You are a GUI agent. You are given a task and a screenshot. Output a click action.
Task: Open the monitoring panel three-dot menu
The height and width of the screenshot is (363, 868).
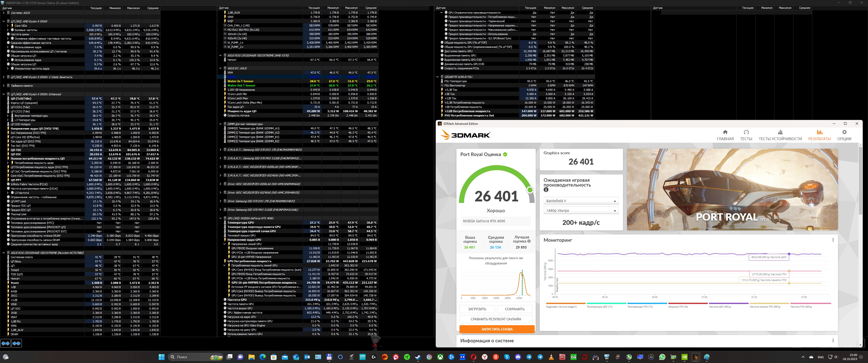833,240
